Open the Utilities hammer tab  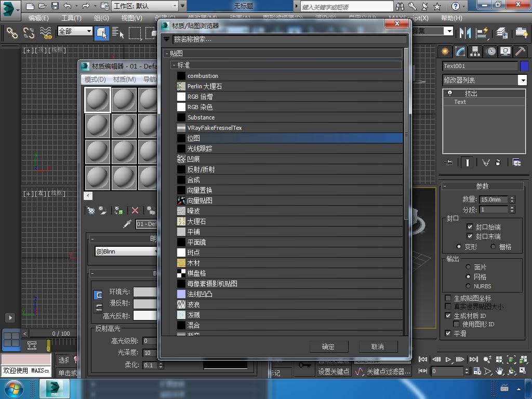(520, 51)
